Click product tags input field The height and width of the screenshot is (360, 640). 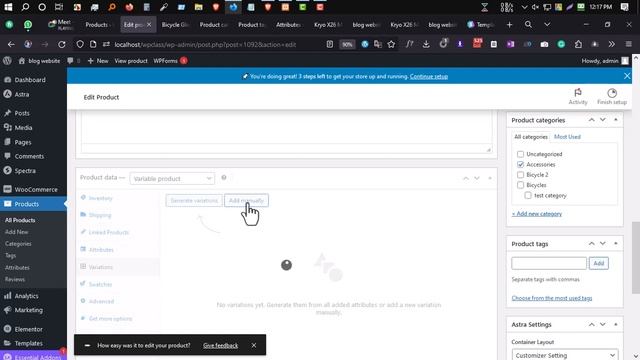549,263
